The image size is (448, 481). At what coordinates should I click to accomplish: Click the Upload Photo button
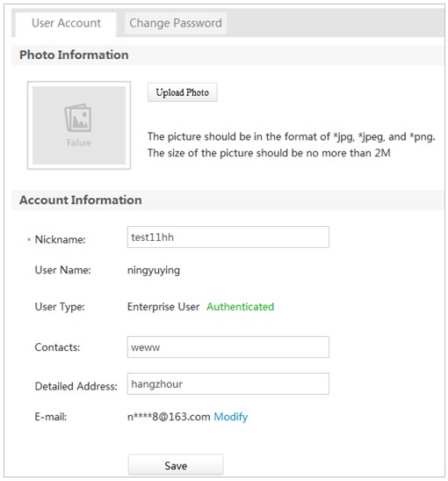pyautogui.click(x=183, y=92)
